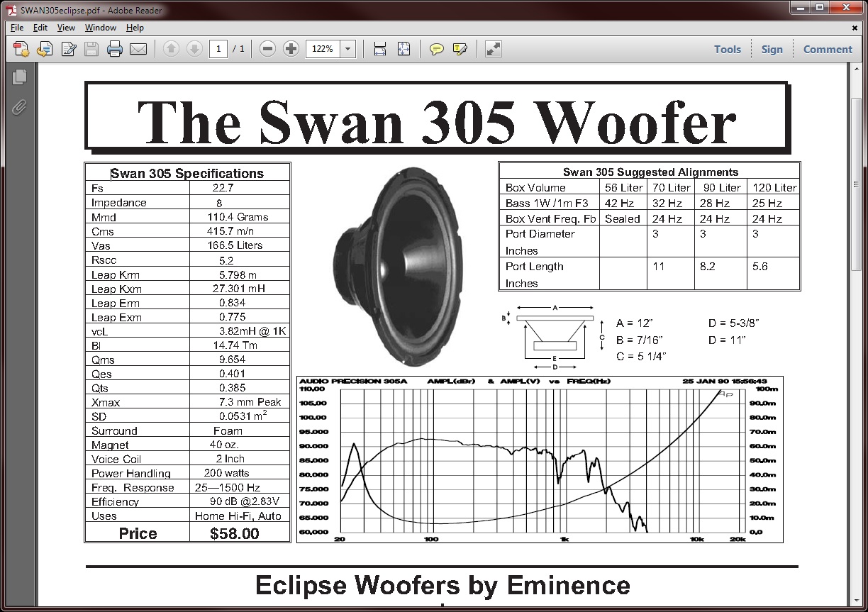Open the View menu
The image size is (868, 612).
coord(66,28)
